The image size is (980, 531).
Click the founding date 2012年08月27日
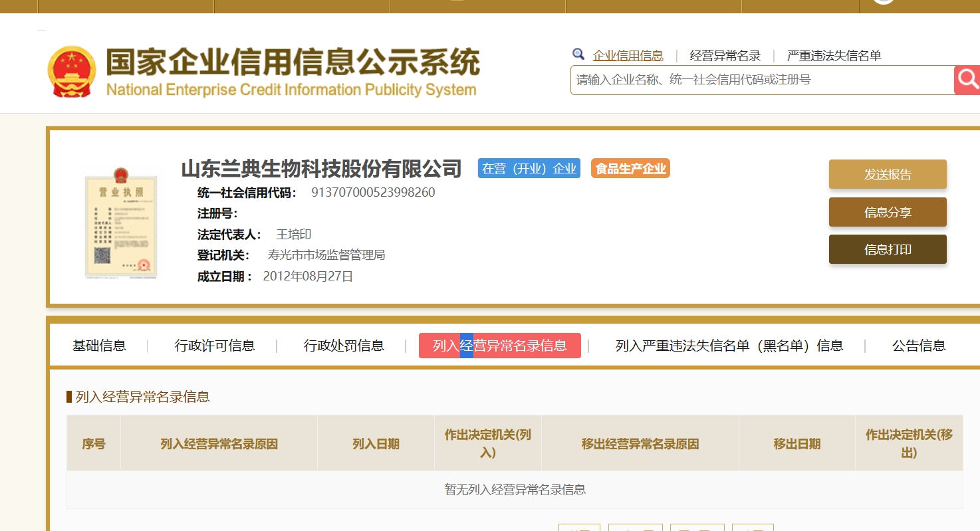point(308,276)
